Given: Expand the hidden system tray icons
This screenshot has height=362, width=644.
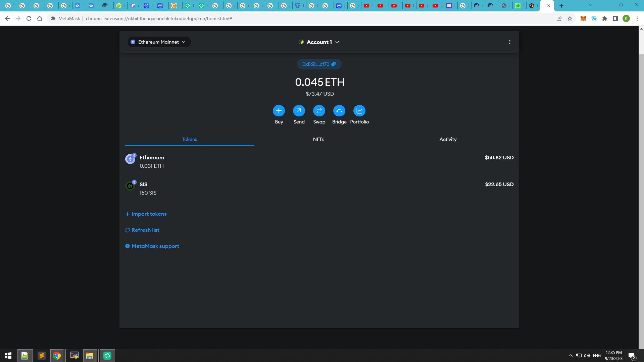Looking at the screenshot, I should pyautogui.click(x=571, y=356).
